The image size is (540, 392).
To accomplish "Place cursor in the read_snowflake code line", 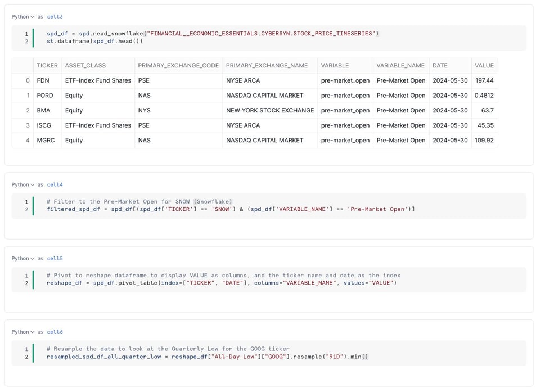I will point(213,33).
